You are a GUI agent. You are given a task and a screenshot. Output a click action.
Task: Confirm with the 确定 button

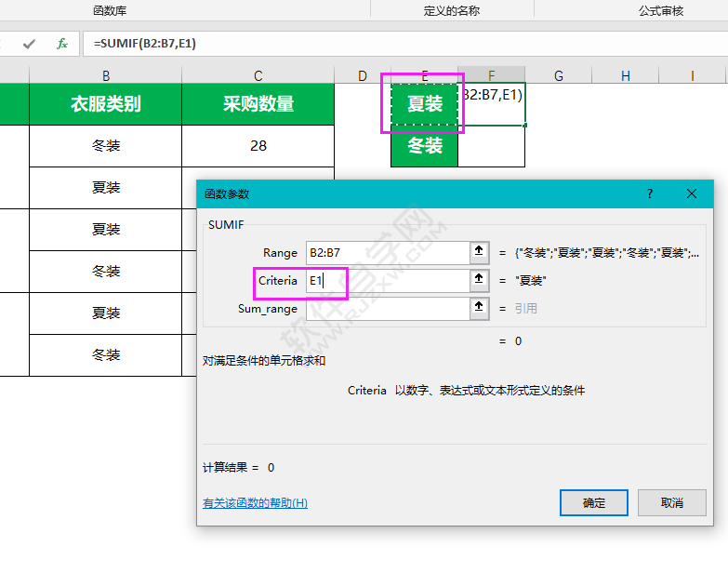(594, 502)
